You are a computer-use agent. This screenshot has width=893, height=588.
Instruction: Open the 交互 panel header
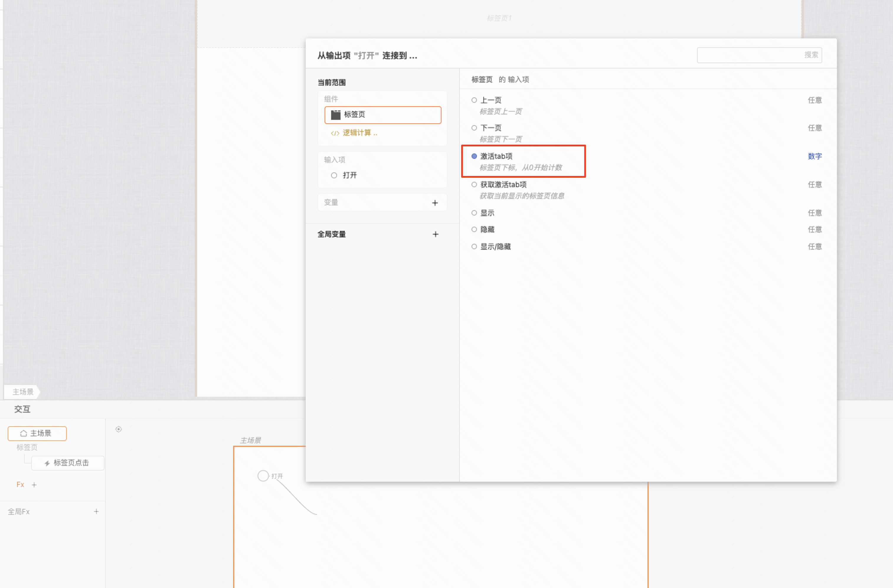(x=22, y=409)
